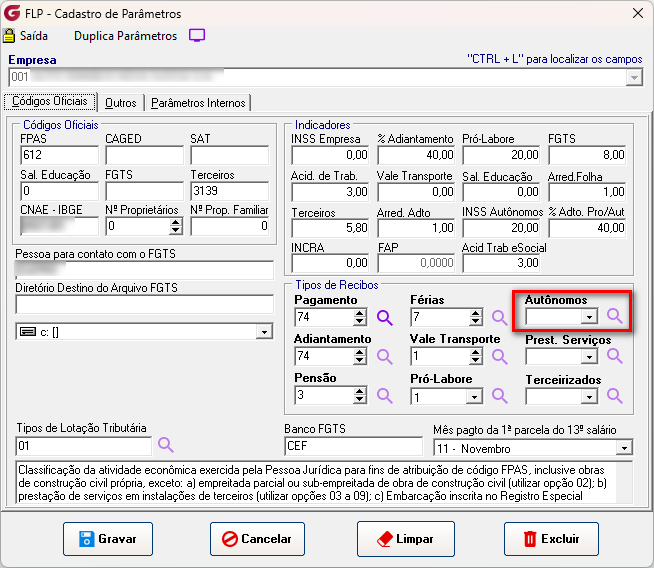
Task: Click the Excluir button
Action: [551, 539]
